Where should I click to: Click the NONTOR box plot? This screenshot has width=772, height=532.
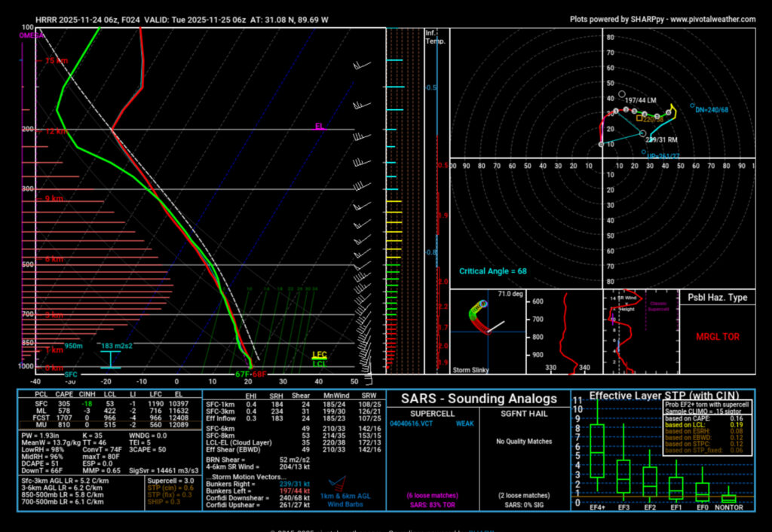click(x=728, y=498)
